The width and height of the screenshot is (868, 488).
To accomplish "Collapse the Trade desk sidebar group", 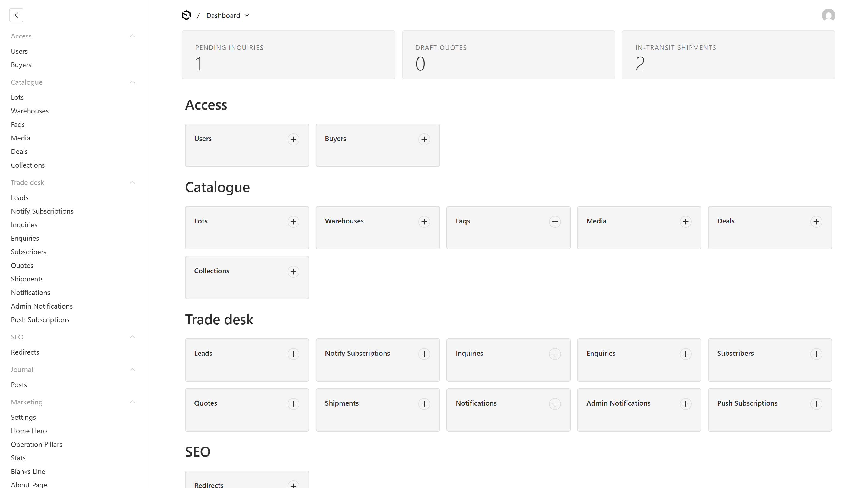I will [x=73, y=182].
